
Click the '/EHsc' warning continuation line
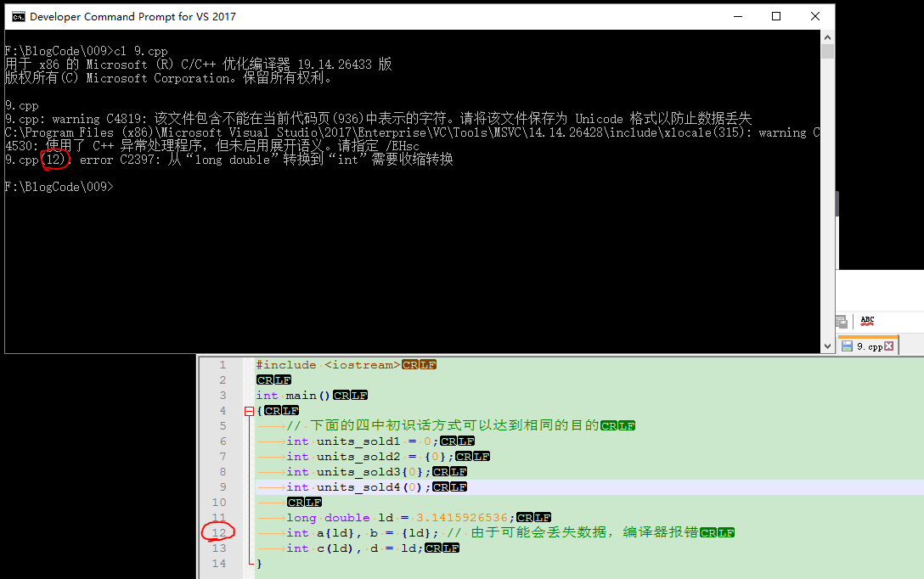coord(212,146)
